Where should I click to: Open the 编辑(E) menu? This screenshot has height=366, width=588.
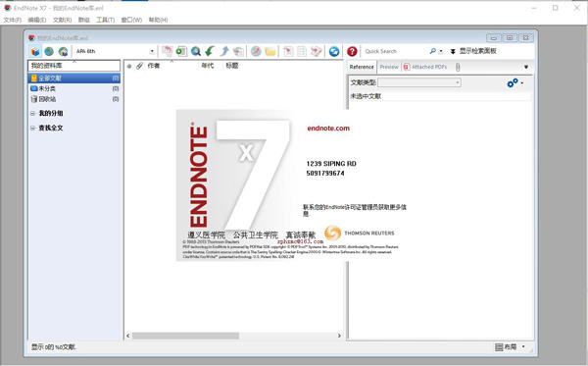pyautogui.click(x=37, y=20)
